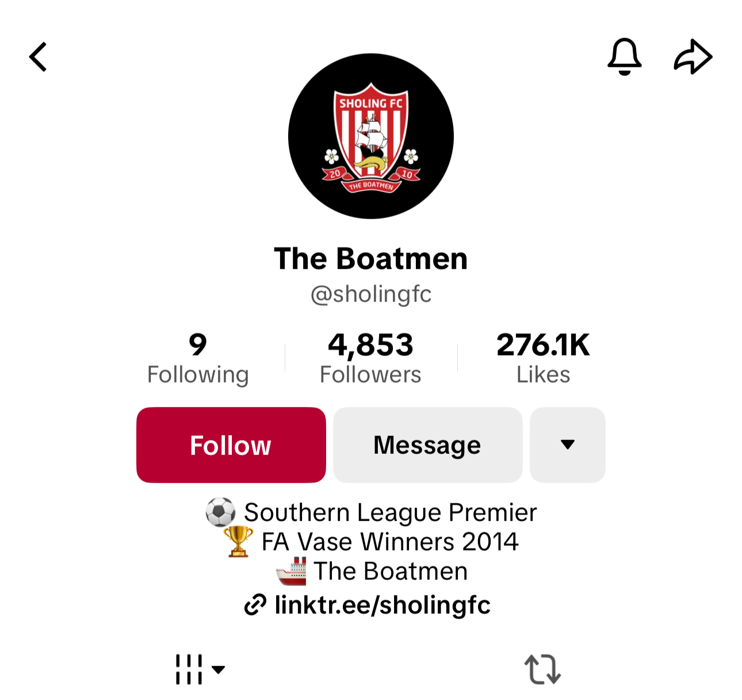Image resolution: width=742 pixels, height=700 pixels.
Task: View the 9 Following list
Action: (198, 358)
